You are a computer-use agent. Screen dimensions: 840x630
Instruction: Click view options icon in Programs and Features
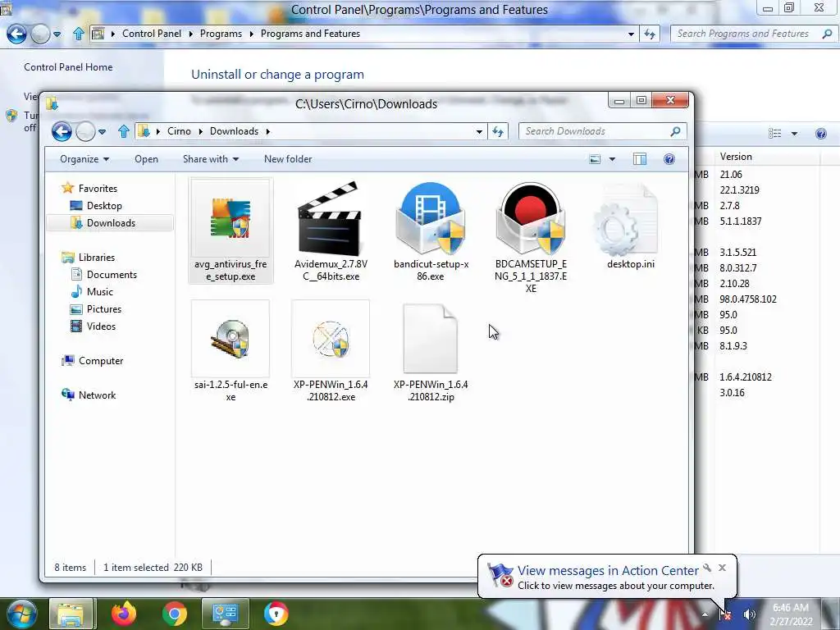click(x=774, y=134)
